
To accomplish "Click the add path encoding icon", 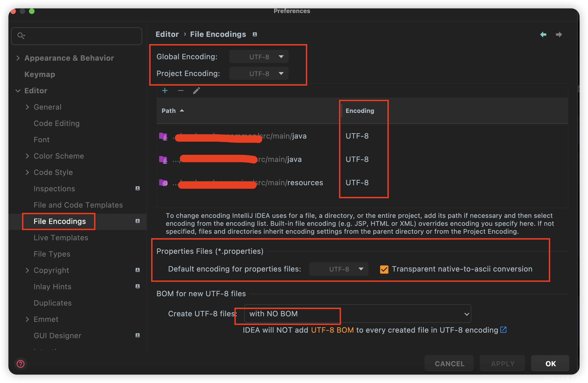I will pyautogui.click(x=165, y=90).
